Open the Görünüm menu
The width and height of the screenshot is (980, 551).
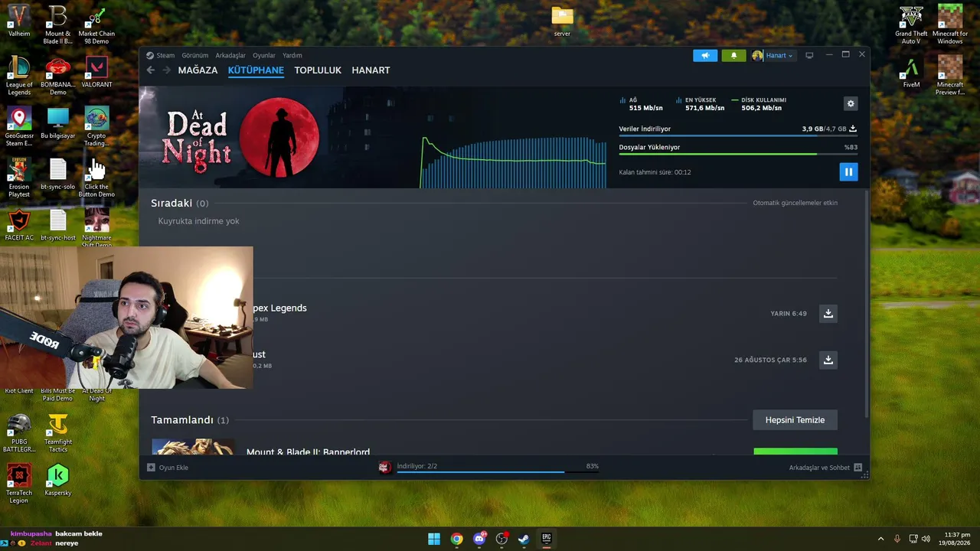[194, 55]
